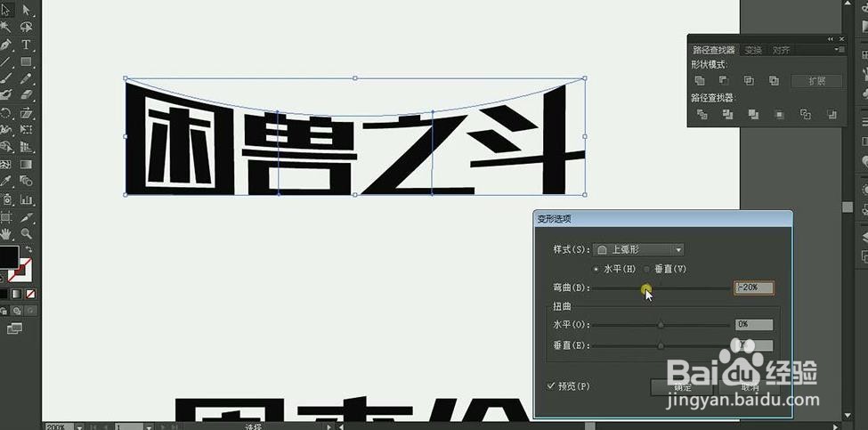Choose the Intersect shape mode

[749, 81]
